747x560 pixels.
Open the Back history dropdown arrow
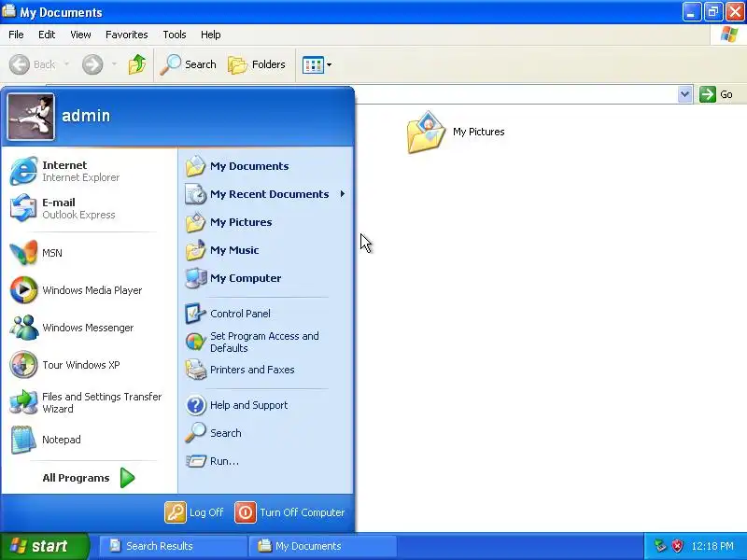click(66, 64)
